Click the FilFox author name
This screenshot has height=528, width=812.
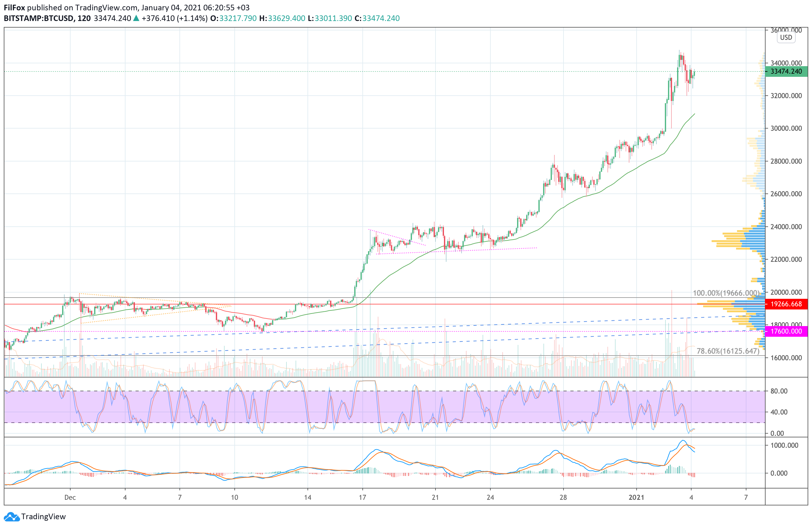[14, 8]
